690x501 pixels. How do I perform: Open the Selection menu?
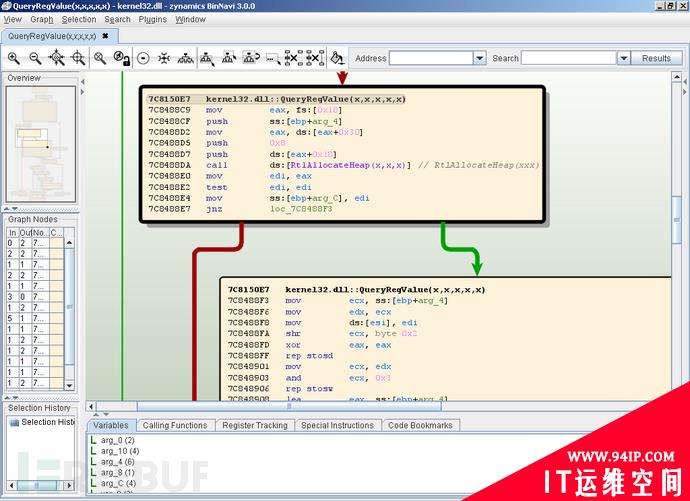[79, 19]
